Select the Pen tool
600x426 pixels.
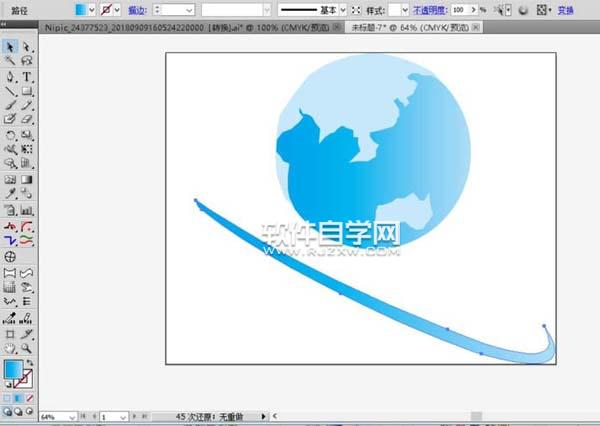pyautogui.click(x=10, y=77)
